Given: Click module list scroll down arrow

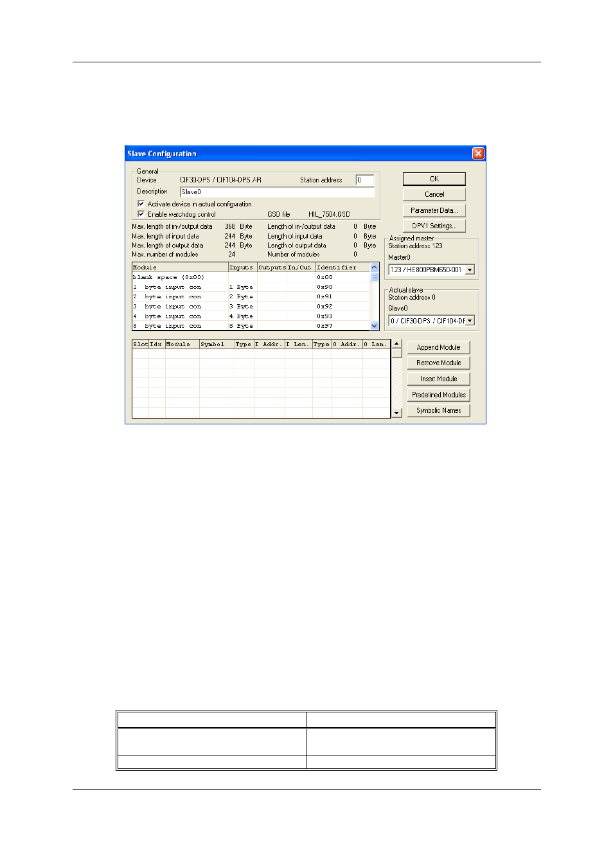Looking at the screenshot, I should coord(374,326).
